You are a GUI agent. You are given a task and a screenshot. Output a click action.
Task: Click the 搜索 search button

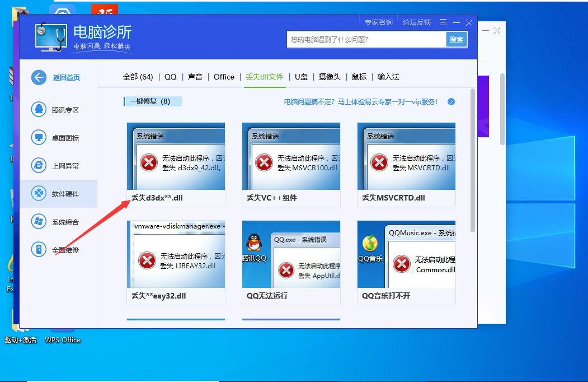tap(457, 39)
